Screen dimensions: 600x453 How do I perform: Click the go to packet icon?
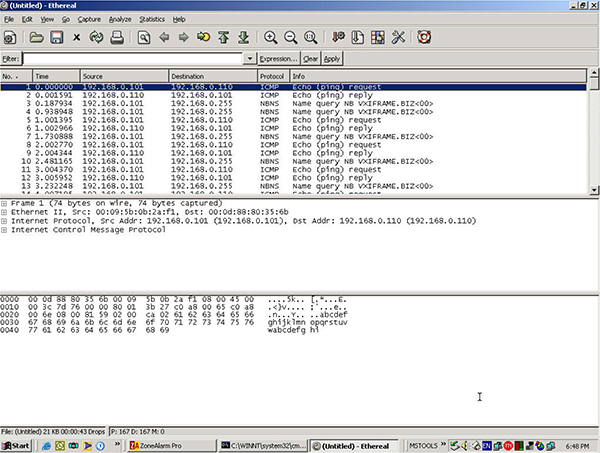point(204,37)
